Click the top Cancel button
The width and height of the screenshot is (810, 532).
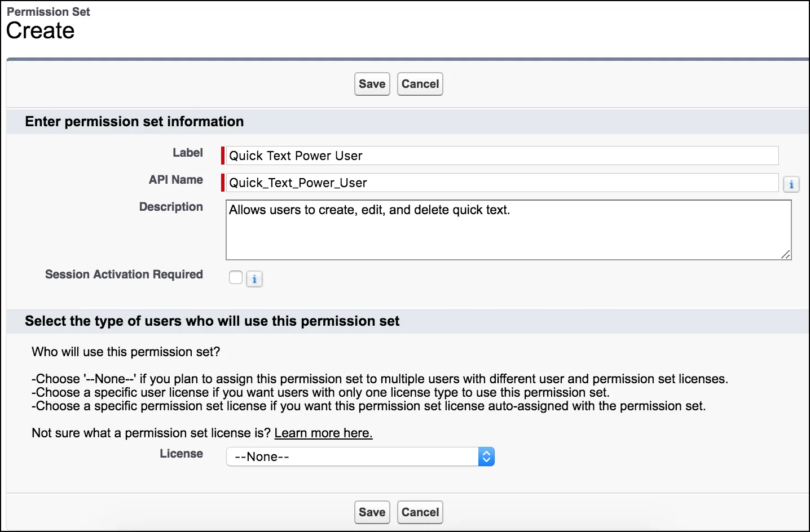tap(420, 84)
